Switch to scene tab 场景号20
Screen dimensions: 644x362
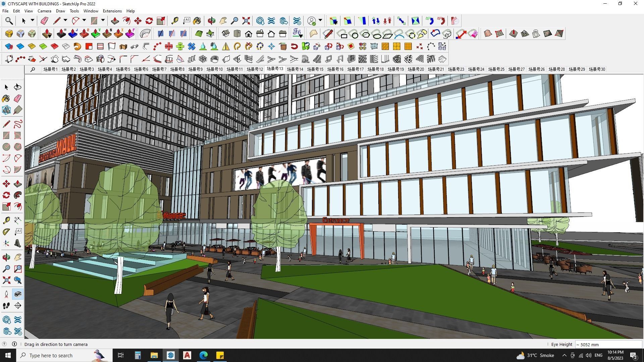point(416,69)
